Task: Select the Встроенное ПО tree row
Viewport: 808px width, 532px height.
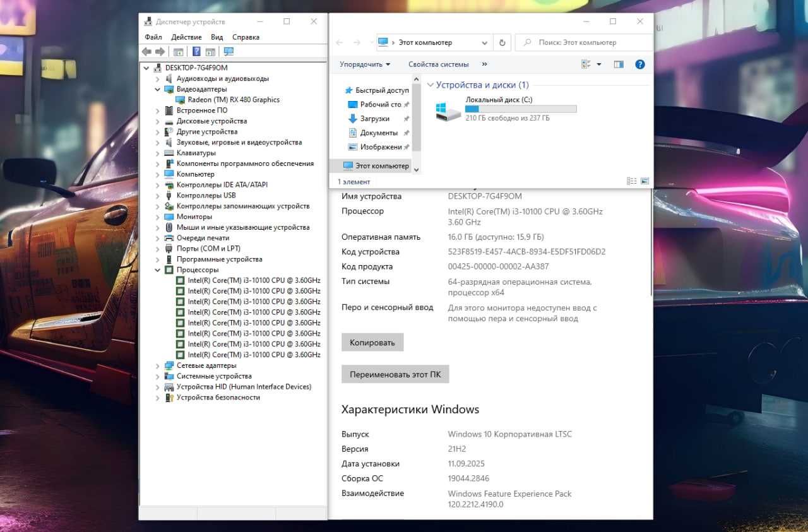Action: [202, 110]
